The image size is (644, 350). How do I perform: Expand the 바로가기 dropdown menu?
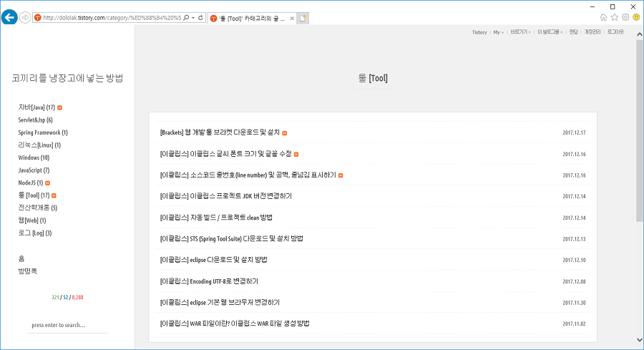click(520, 32)
